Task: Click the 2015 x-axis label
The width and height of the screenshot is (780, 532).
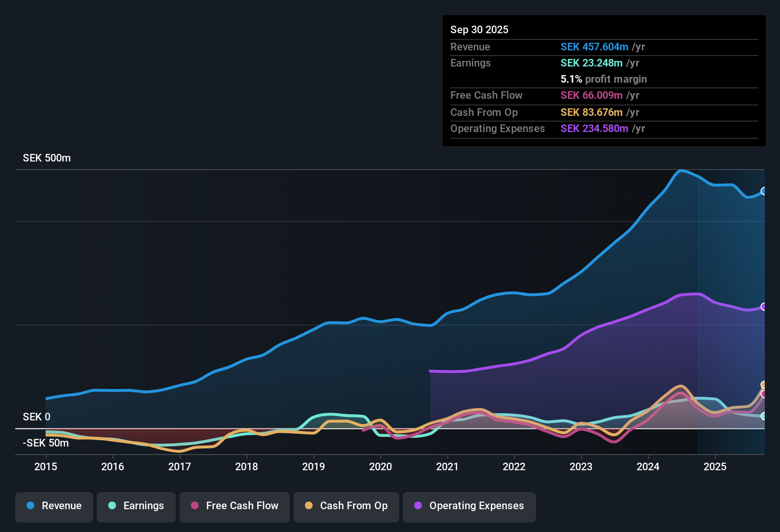Action: point(46,466)
